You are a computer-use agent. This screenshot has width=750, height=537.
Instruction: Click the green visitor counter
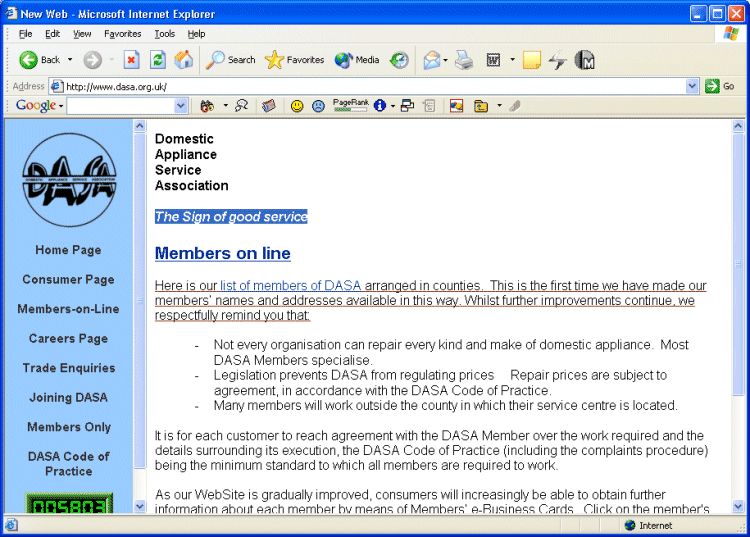(x=69, y=504)
